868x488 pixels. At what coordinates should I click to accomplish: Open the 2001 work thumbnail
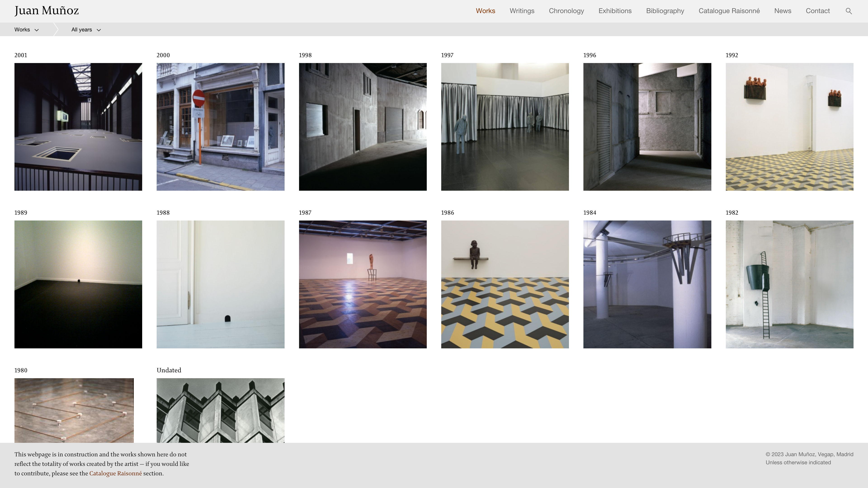[x=78, y=127]
